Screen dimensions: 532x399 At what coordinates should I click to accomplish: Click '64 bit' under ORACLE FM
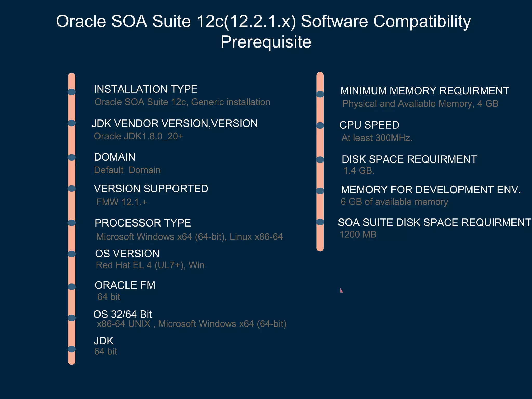click(109, 297)
